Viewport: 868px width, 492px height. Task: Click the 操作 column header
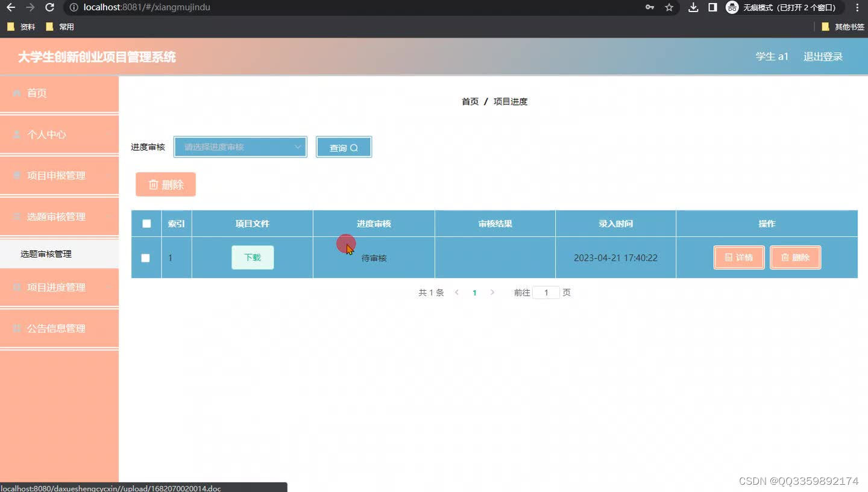(767, 224)
